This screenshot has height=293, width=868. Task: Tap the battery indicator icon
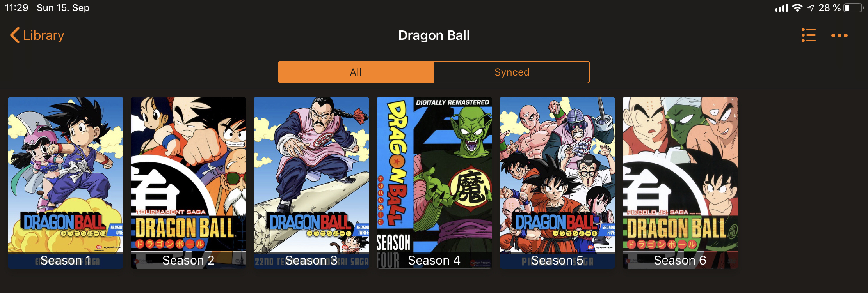point(854,8)
